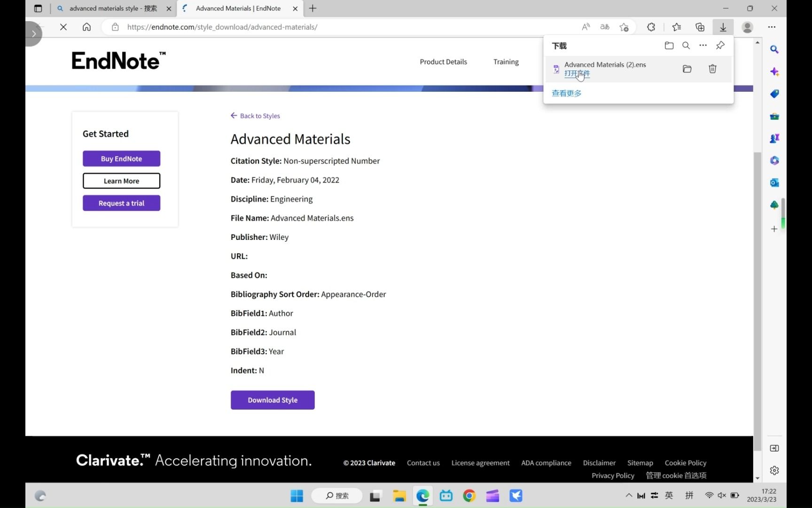Click 查看更多 to see more downloads
Image resolution: width=812 pixels, height=508 pixels.
pyautogui.click(x=567, y=93)
